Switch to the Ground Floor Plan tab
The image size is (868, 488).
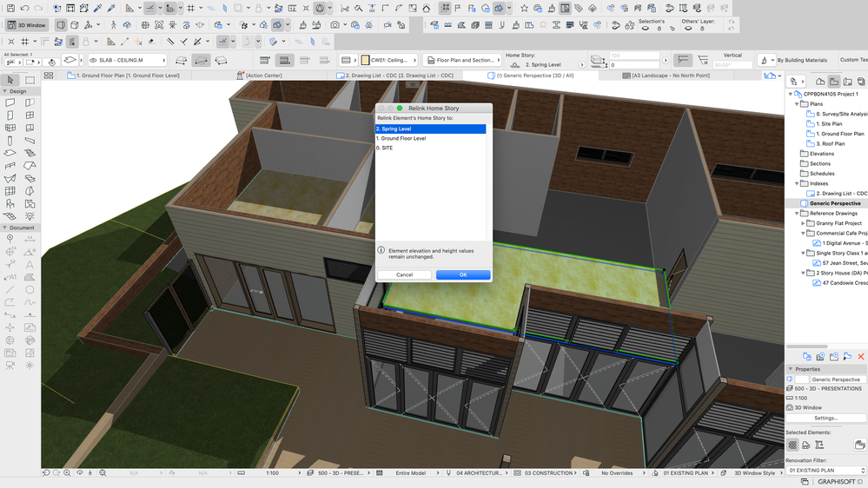point(128,76)
